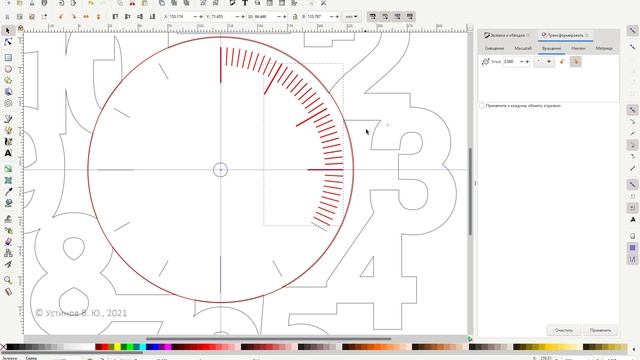Open a file with the folder icon

pyautogui.click(x=19, y=3)
